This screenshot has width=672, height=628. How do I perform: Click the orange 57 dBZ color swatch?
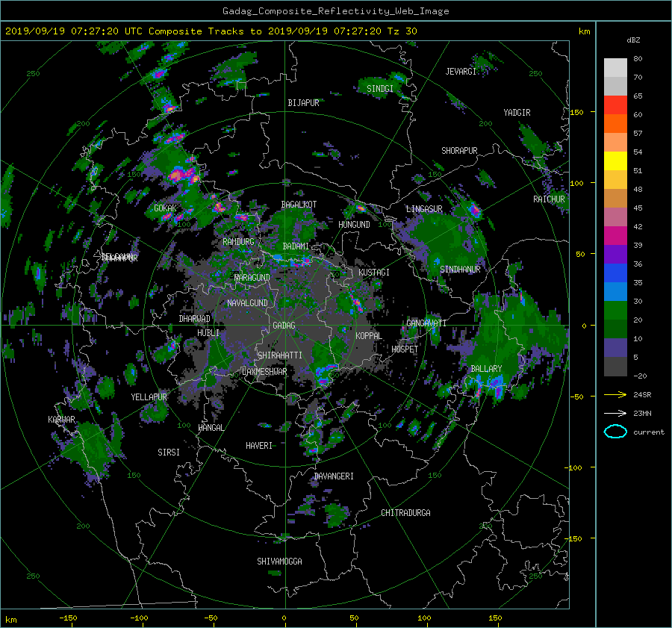click(x=615, y=123)
